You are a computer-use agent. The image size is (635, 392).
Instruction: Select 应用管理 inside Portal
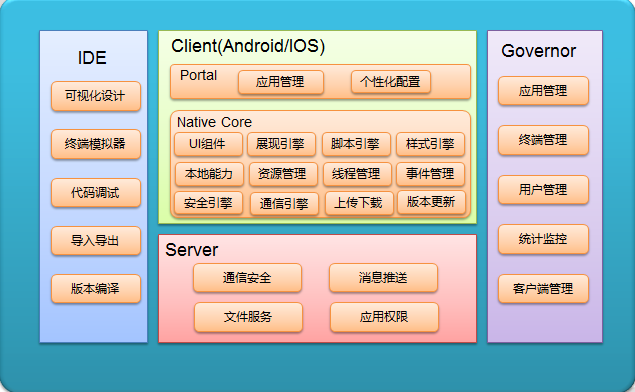281,82
